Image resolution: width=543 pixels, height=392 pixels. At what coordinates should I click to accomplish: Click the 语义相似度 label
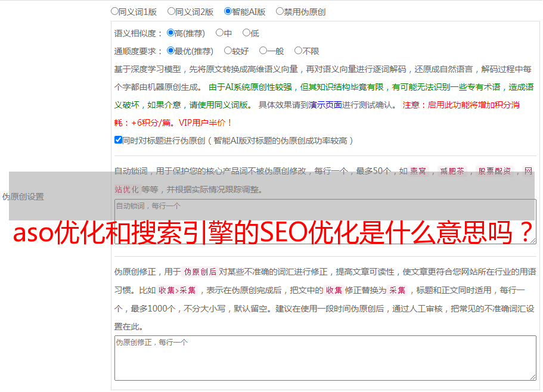coord(138,33)
